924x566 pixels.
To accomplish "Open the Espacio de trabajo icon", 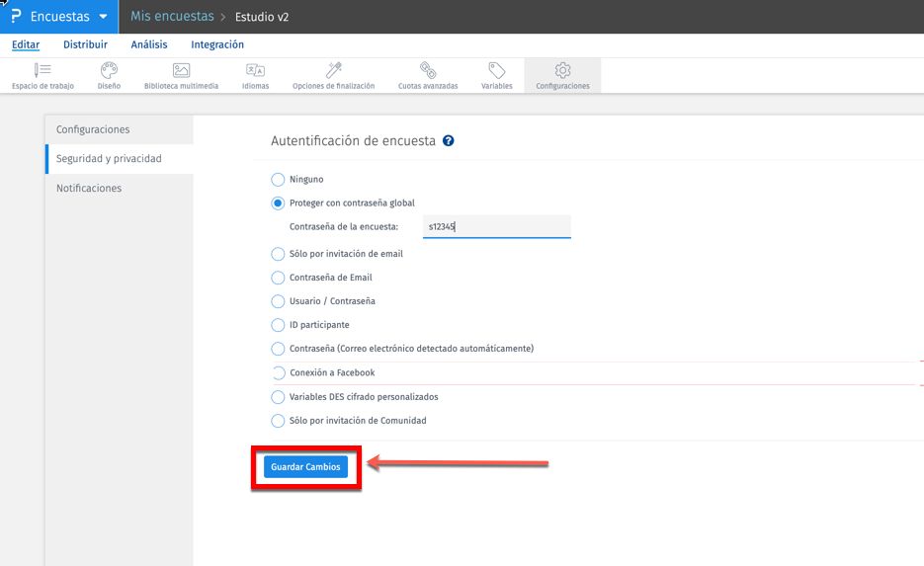I will (x=42, y=71).
